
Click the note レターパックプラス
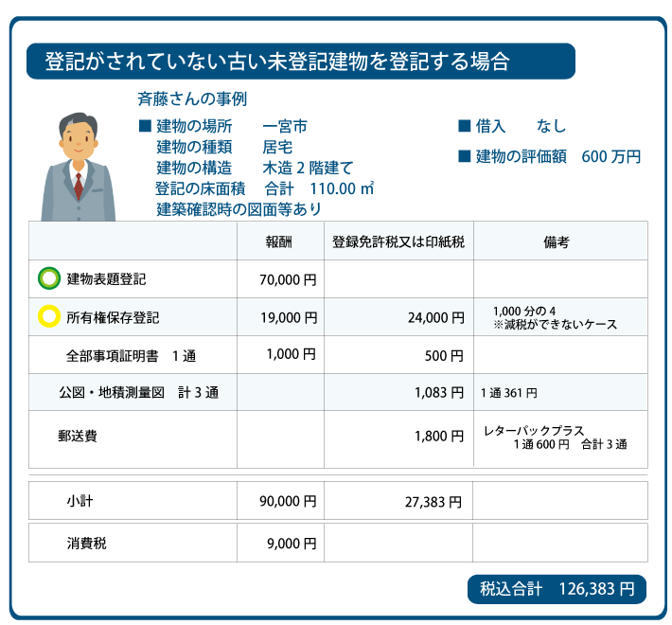tap(534, 430)
